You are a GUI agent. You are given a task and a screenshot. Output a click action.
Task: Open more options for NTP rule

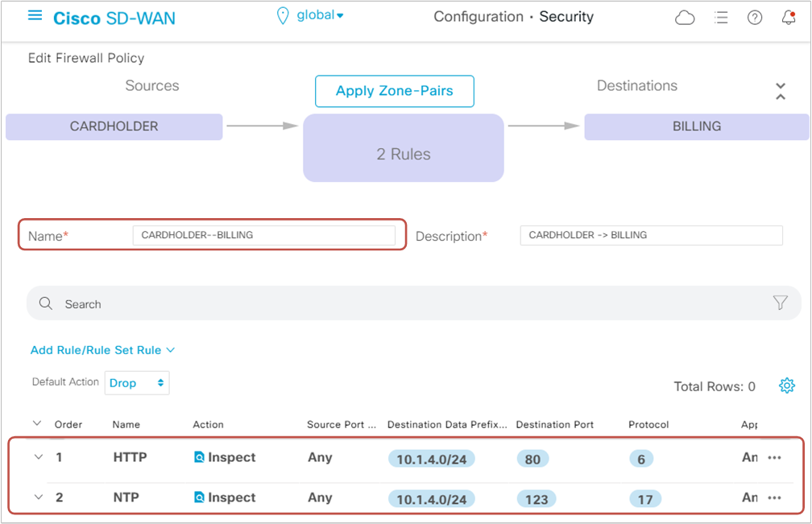774,497
